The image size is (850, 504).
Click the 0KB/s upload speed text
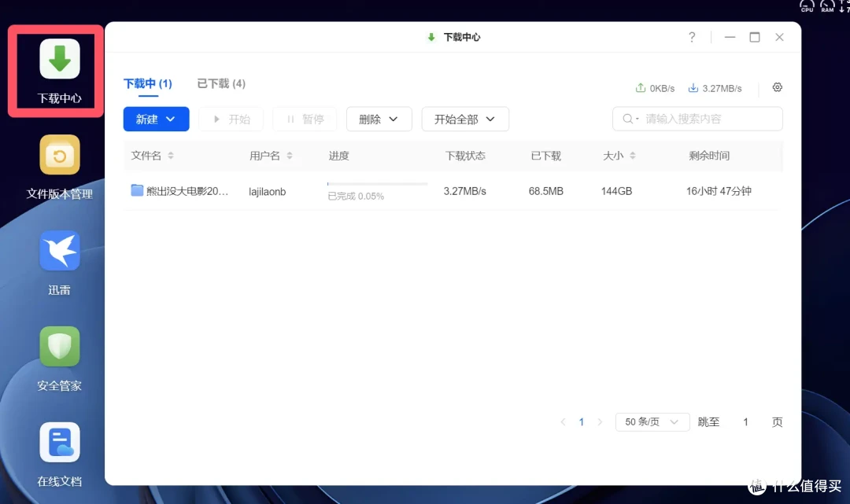tap(662, 88)
